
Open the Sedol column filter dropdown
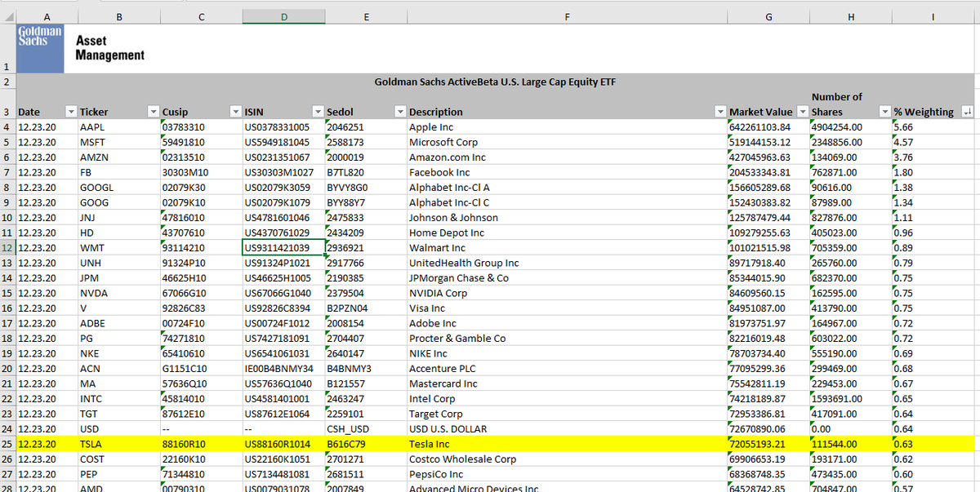point(399,112)
